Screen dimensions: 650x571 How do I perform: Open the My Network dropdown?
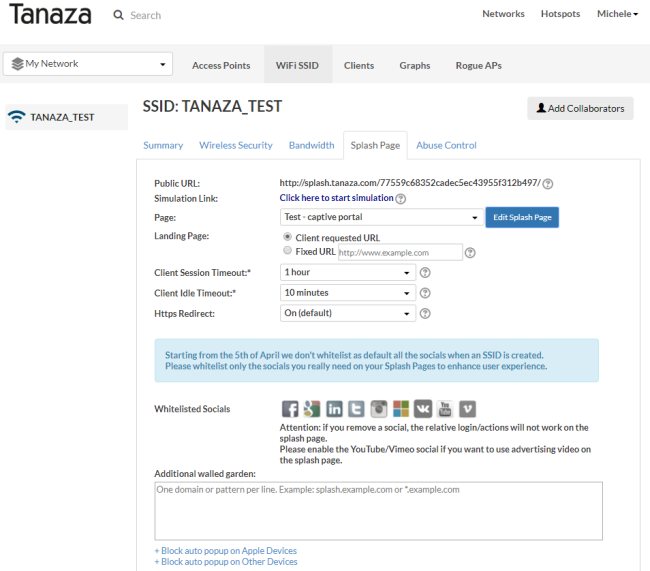point(88,64)
